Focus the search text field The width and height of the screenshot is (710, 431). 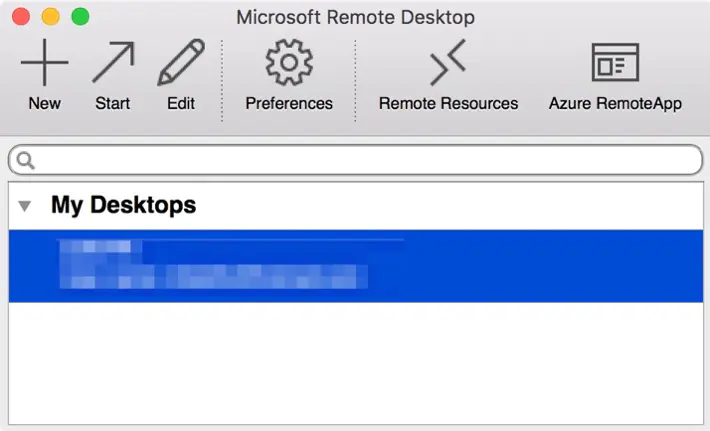pyautogui.click(x=355, y=159)
